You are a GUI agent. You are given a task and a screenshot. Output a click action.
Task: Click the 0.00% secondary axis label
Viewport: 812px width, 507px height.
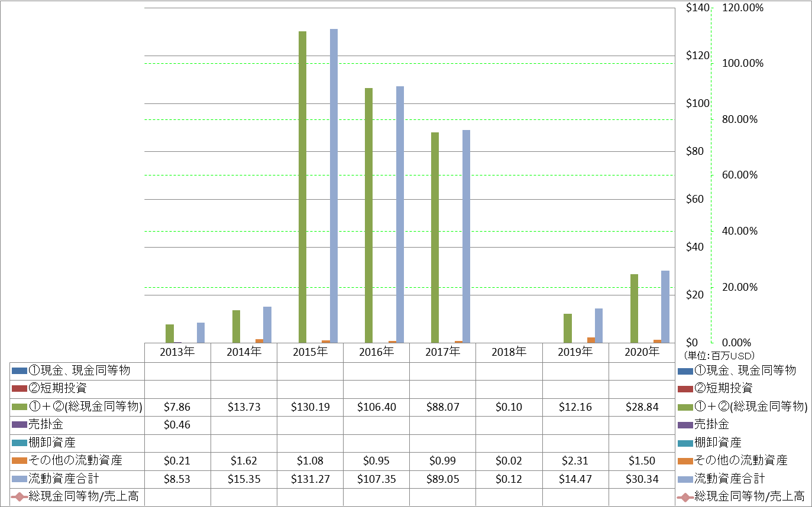(x=737, y=343)
